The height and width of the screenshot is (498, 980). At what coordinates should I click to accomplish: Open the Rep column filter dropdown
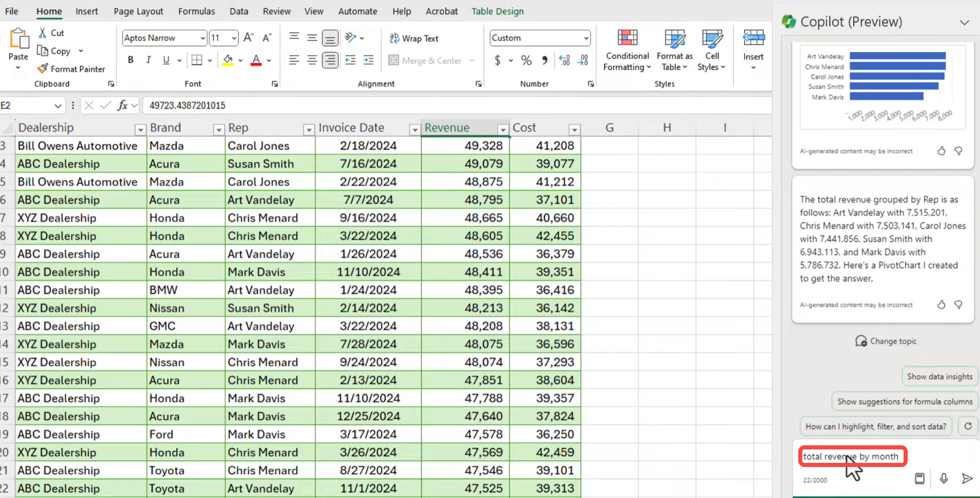click(309, 130)
